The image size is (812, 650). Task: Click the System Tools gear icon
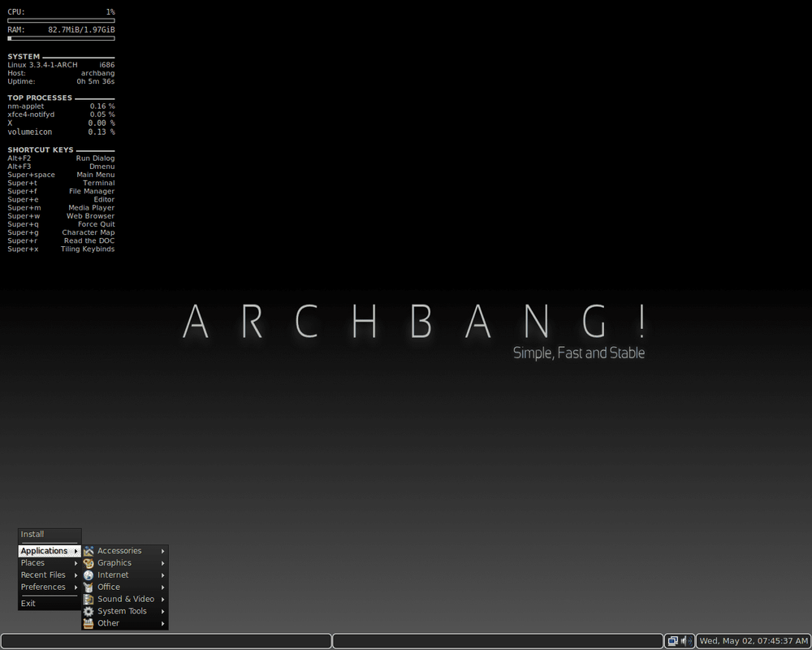pos(88,611)
